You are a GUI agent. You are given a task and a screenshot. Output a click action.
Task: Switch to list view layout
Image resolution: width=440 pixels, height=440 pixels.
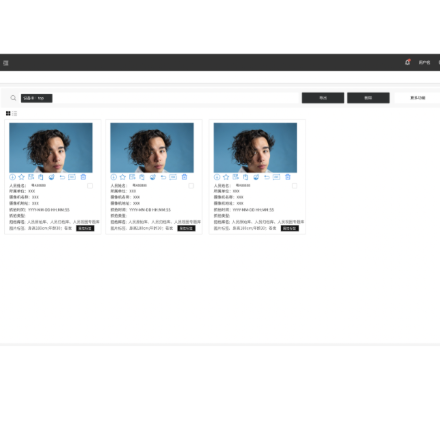(x=15, y=113)
